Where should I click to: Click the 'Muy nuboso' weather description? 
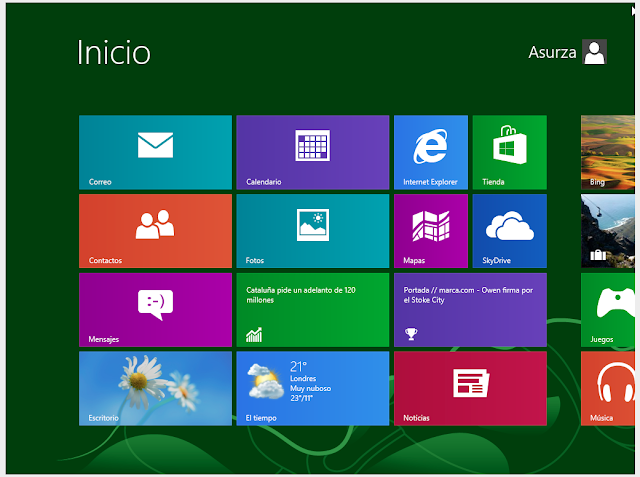(310, 388)
